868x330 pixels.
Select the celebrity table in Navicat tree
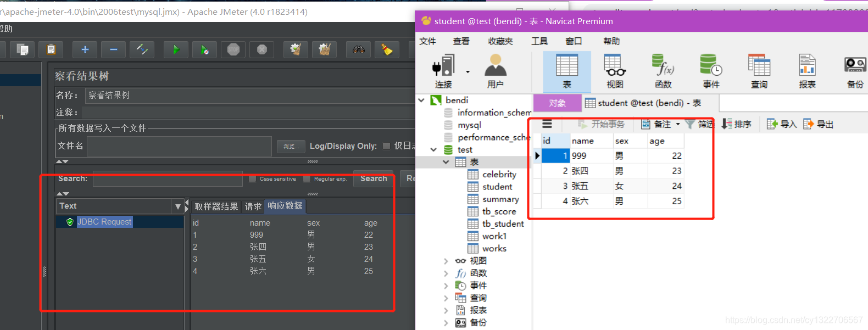tap(499, 174)
